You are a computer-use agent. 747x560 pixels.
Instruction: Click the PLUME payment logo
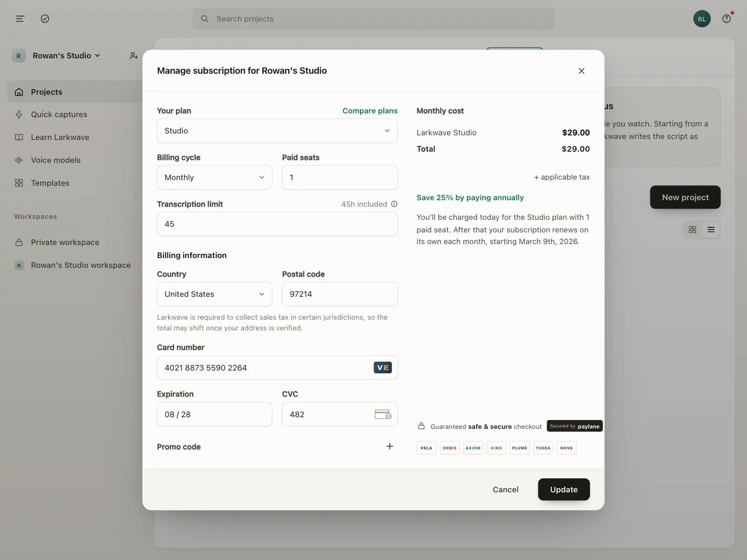click(520, 448)
